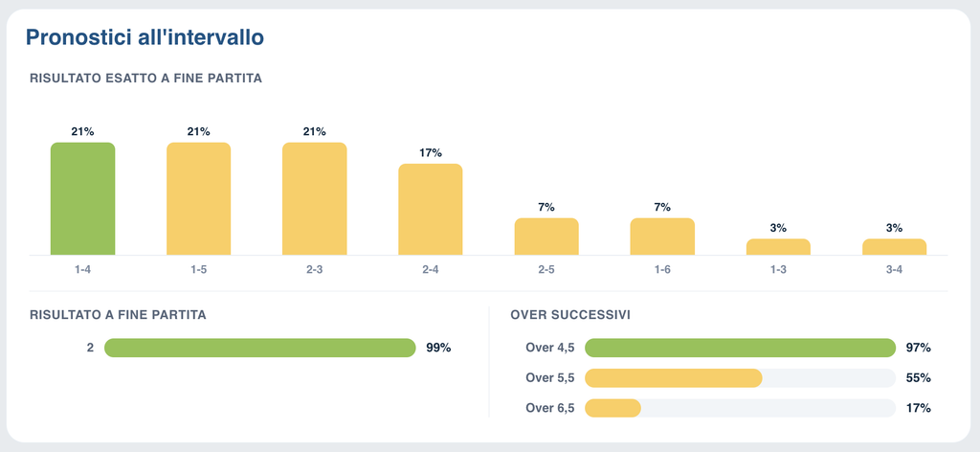Click the 1-4 axis label
Image resolution: width=980 pixels, height=452 pixels.
82,270
